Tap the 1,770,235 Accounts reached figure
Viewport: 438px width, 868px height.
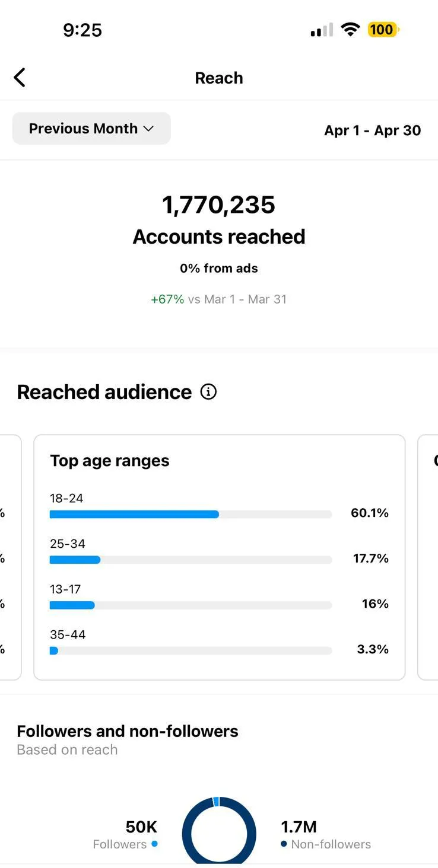[x=219, y=205]
